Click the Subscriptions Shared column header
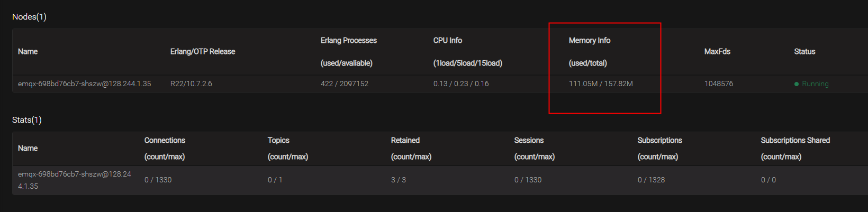The height and width of the screenshot is (212, 868). point(795,141)
